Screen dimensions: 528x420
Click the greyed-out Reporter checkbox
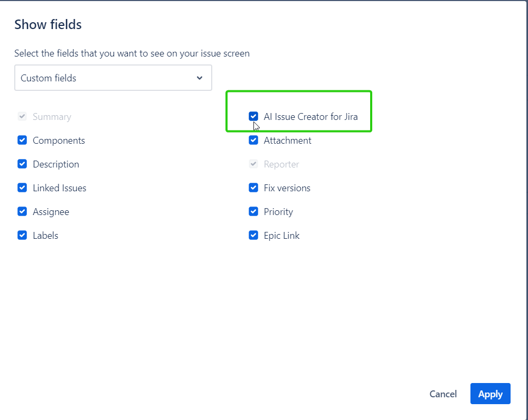click(x=253, y=164)
